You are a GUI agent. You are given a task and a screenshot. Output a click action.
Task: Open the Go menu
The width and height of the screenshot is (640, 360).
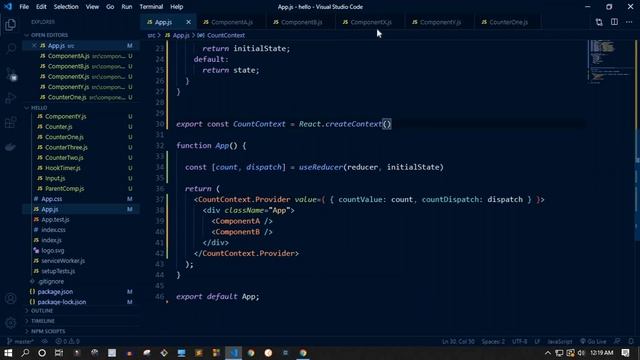(110, 7)
